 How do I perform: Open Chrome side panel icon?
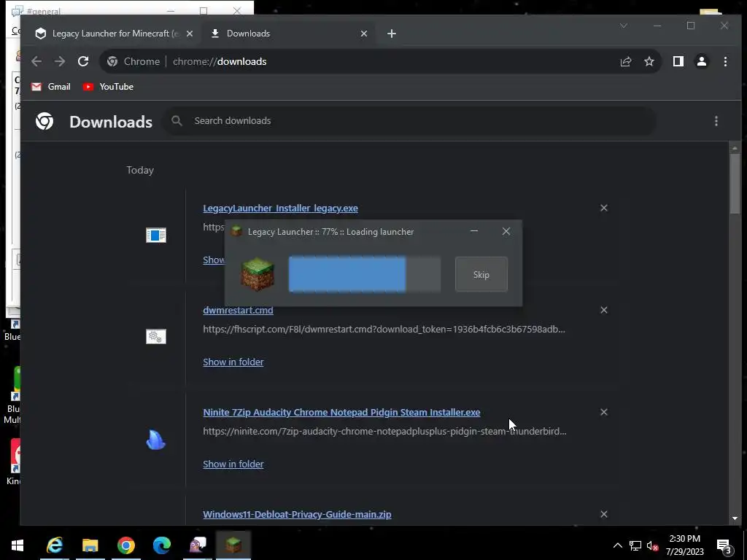(678, 61)
